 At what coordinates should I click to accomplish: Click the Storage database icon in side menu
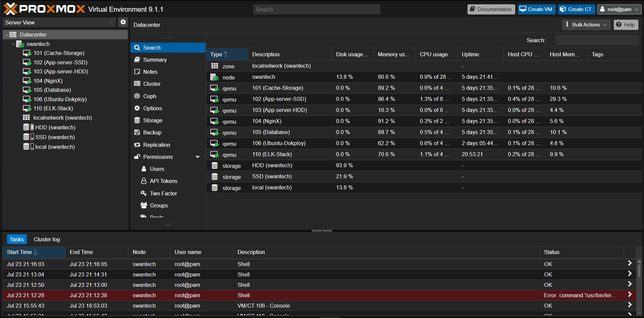[137, 120]
